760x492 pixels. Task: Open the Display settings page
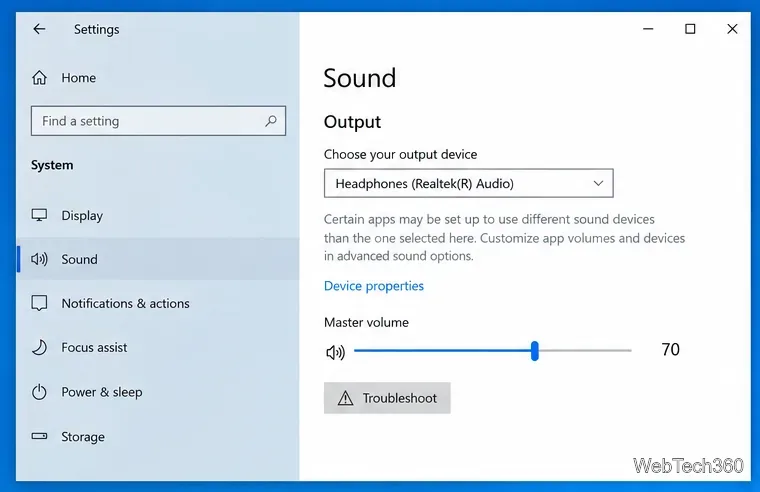click(158, 215)
